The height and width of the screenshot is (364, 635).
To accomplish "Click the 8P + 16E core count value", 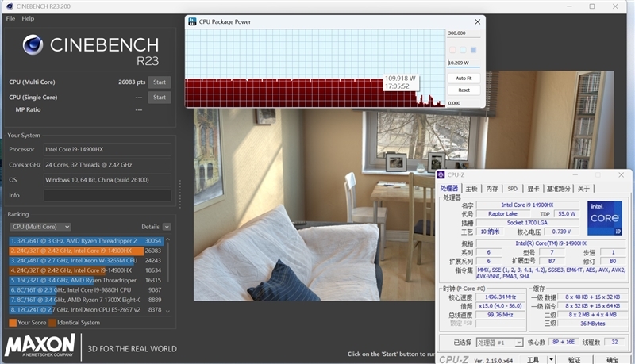I will coord(564,342).
